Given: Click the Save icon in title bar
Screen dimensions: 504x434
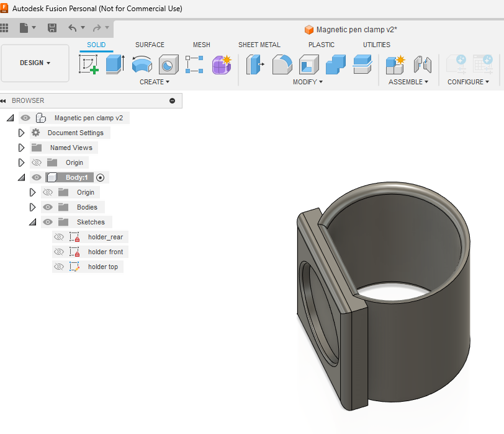Looking at the screenshot, I should [52, 28].
